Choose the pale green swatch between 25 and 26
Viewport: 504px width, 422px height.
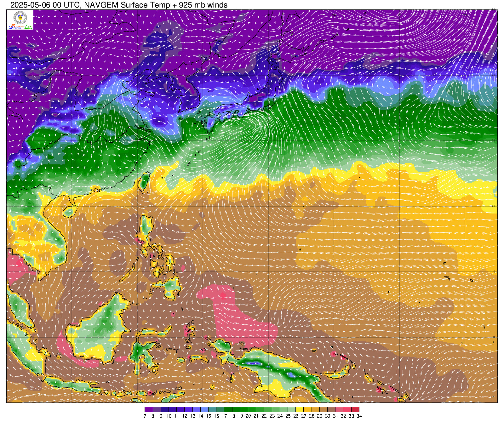(292, 410)
